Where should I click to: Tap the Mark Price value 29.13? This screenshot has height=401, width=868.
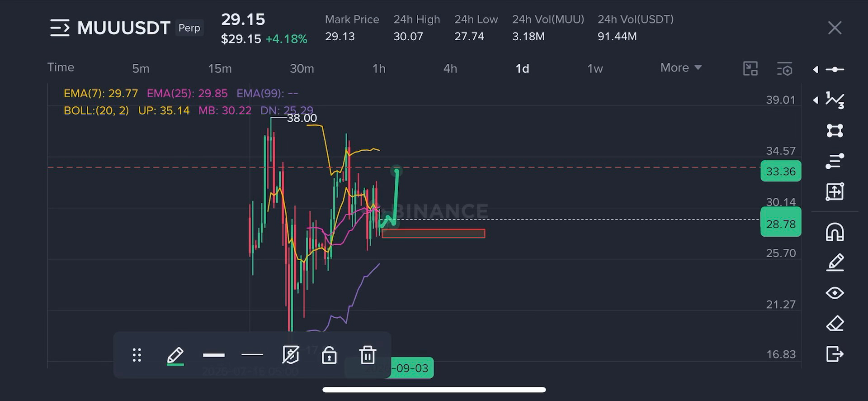coord(340,37)
